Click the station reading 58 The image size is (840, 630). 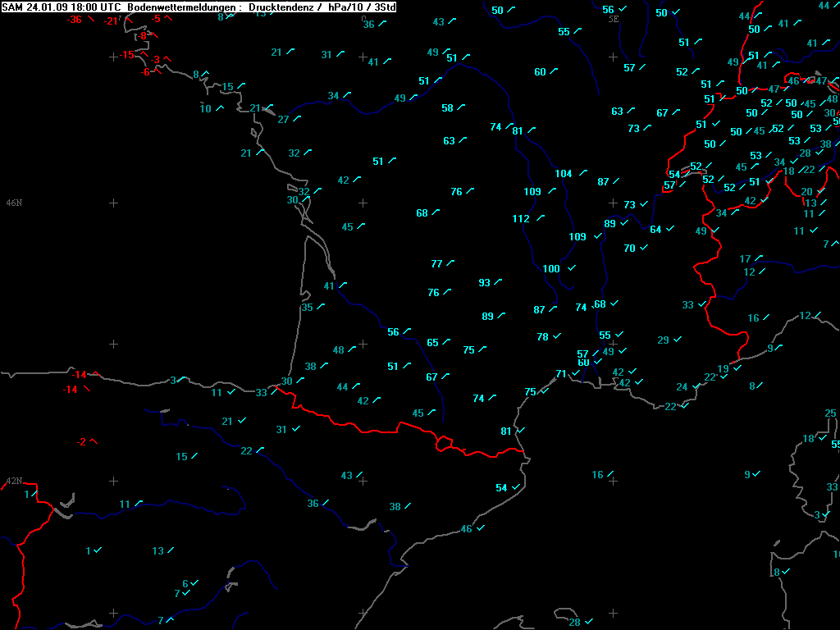click(448, 108)
